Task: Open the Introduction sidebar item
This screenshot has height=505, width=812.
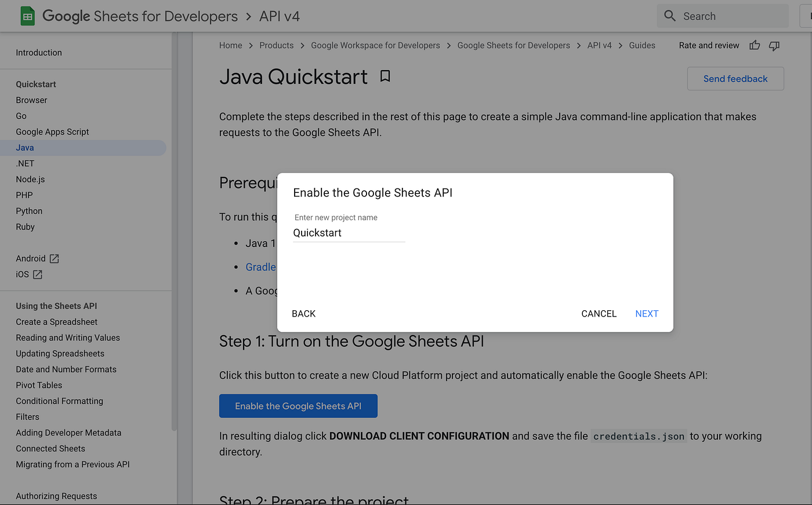Action: pos(39,52)
